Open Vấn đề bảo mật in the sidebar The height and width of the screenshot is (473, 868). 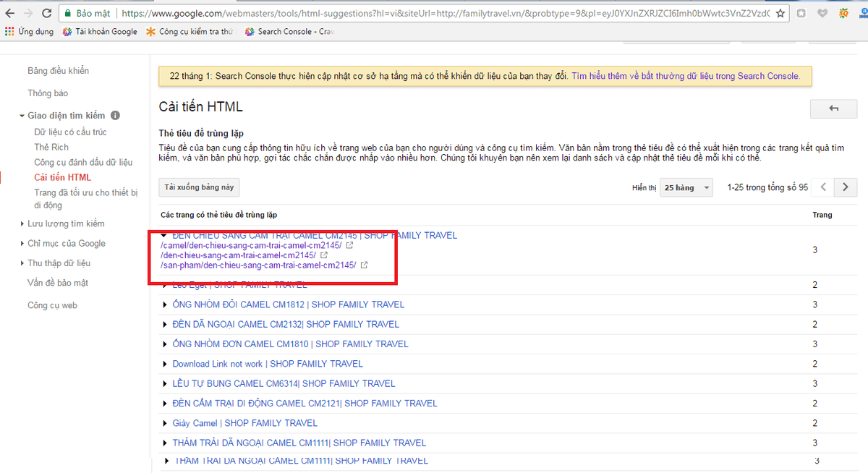[x=58, y=283]
